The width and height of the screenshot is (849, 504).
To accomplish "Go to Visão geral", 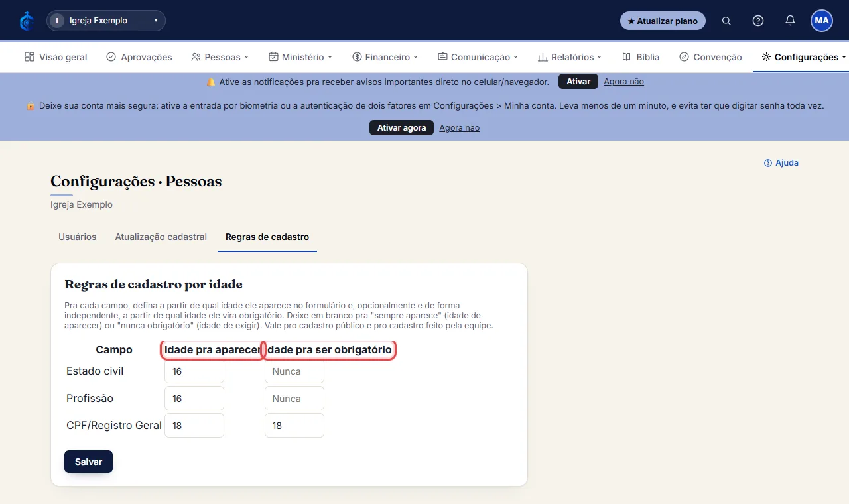I will pyautogui.click(x=56, y=57).
